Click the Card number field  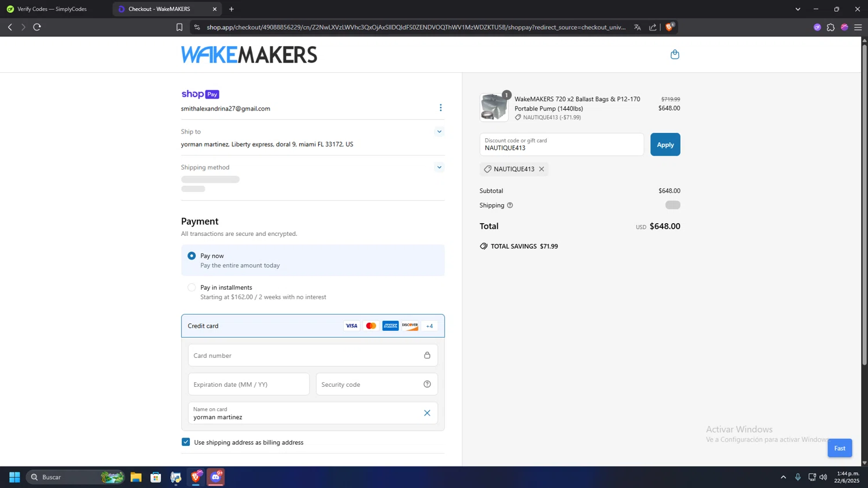[x=313, y=355]
